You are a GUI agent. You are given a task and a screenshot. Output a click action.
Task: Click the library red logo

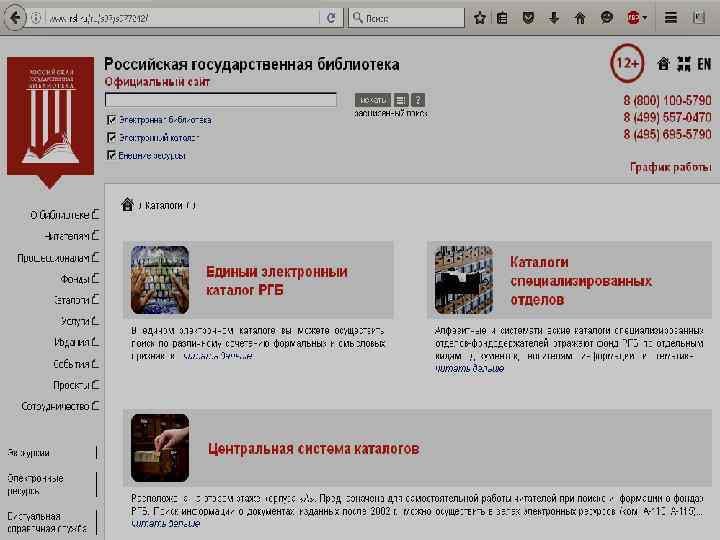[x=50, y=122]
